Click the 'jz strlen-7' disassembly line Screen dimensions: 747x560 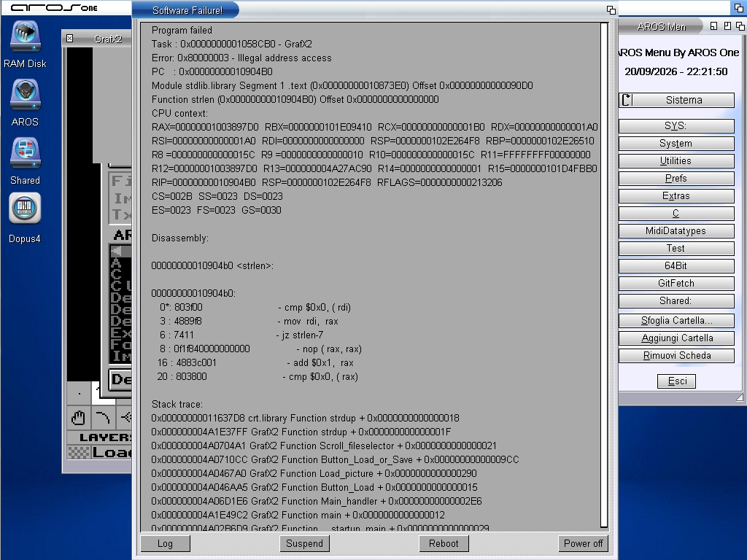pyautogui.click(x=241, y=335)
